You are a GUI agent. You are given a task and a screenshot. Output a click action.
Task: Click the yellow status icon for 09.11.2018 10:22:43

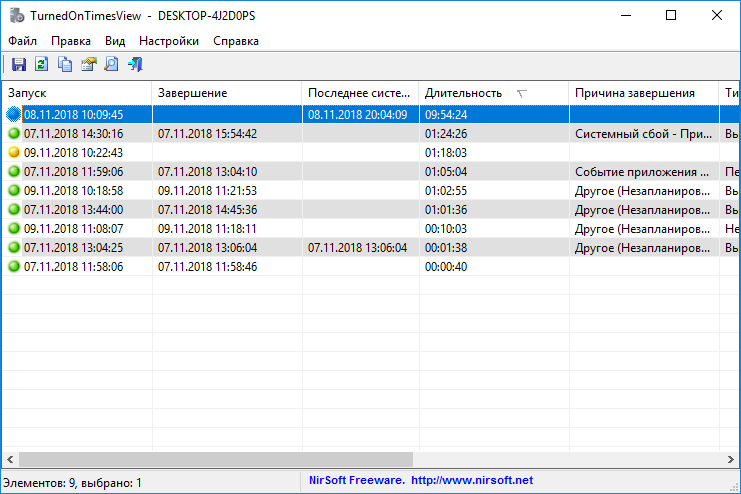[14, 152]
